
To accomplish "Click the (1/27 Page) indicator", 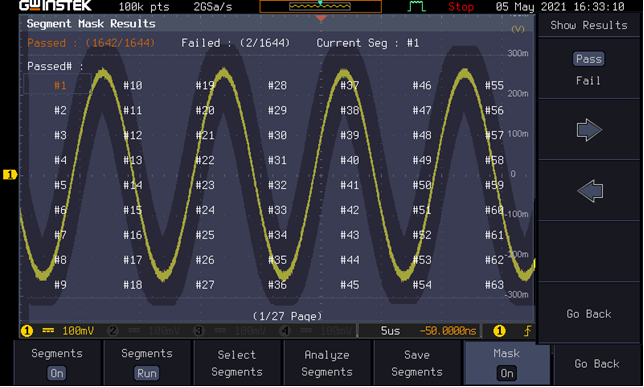I will point(287,316).
